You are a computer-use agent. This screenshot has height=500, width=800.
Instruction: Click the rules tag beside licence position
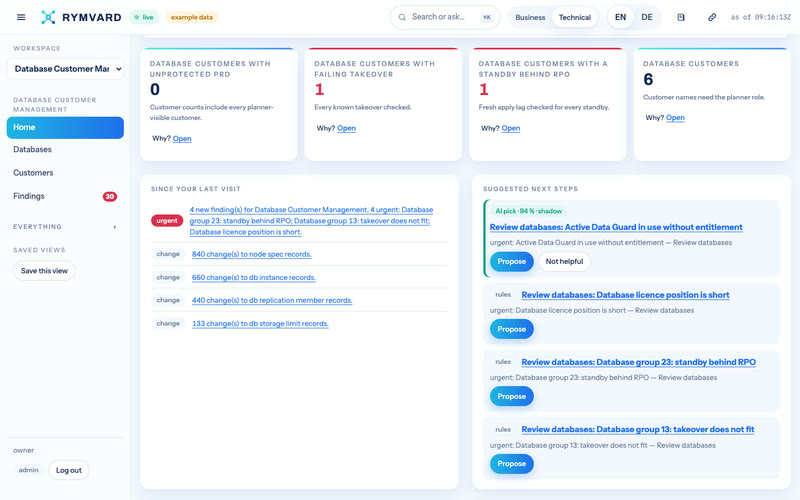(503, 295)
